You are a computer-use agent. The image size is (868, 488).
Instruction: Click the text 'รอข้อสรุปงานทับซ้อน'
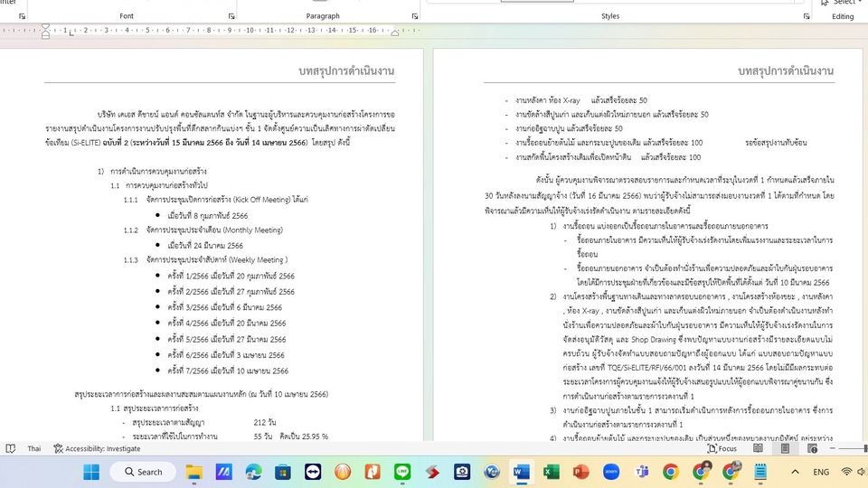(776, 143)
